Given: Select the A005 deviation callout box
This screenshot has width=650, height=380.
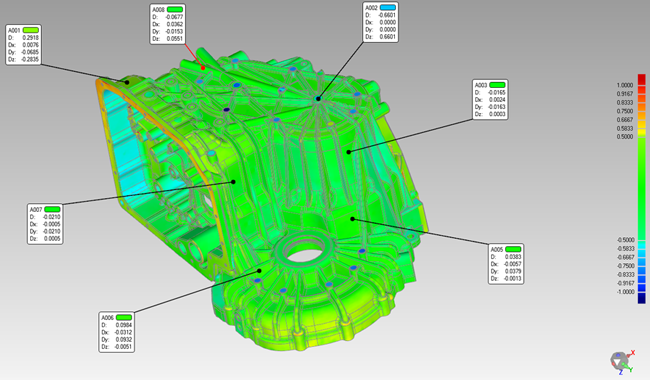Looking at the screenshot, I should 506,264.
